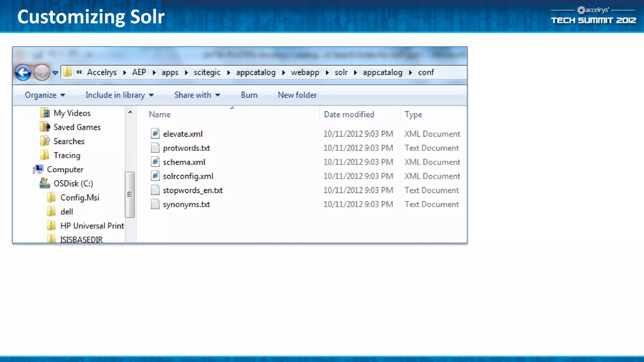This screenshot has width=644, height=362.
Task: Open Include in library menu
Action: click(x=119, y=95)
